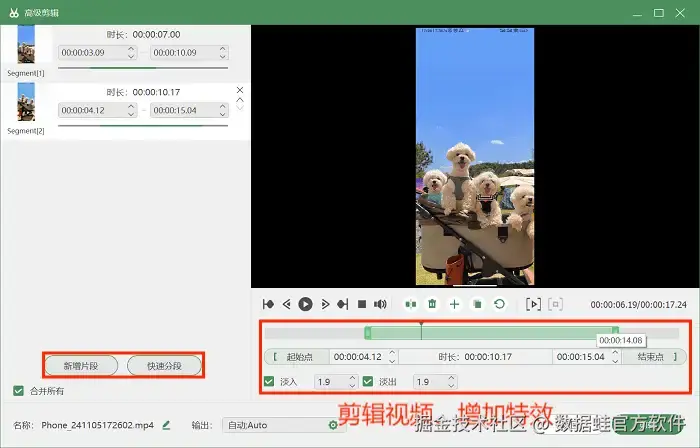Image resolution: width=700 pixels, height=448 pixels.
Task: Click Segment[1] end time field
Action: (189, 53)
